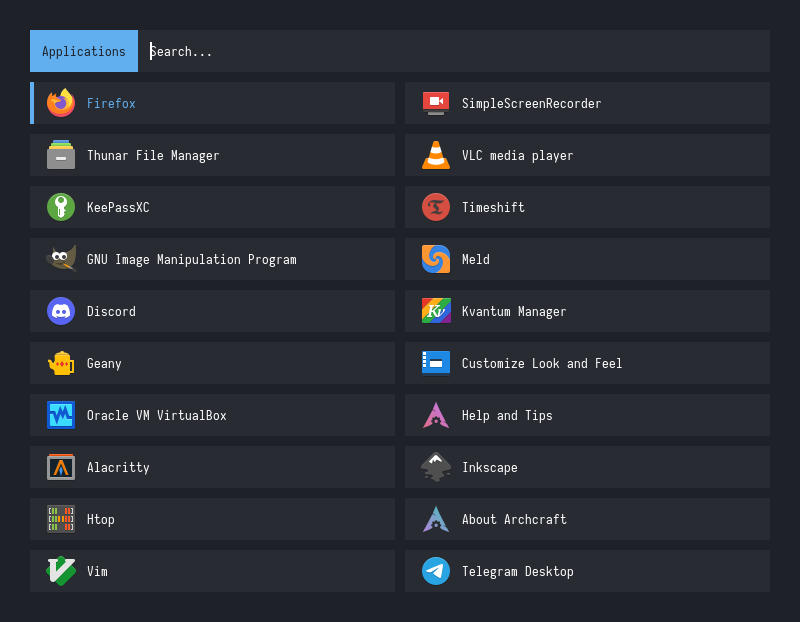The width and height of the screenshot is (800, 622).
Task: Click the VLC traffic cone icon
Action: point(436,155)
